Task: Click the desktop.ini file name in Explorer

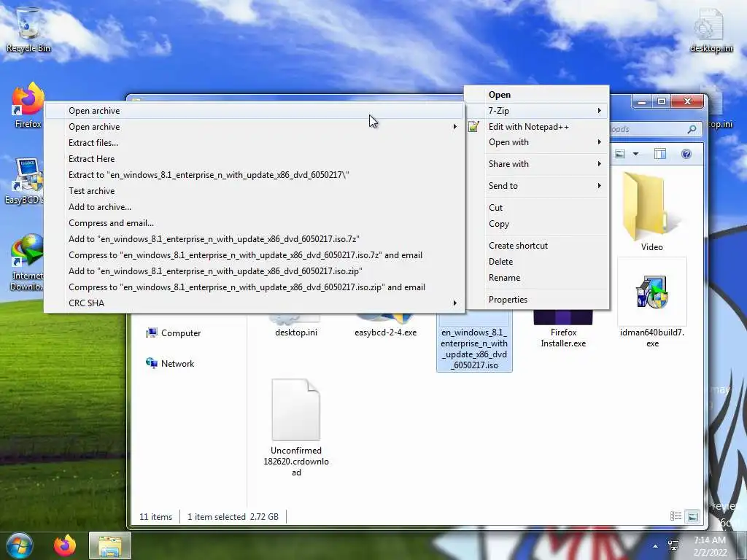Action: (x=296, y=332)
